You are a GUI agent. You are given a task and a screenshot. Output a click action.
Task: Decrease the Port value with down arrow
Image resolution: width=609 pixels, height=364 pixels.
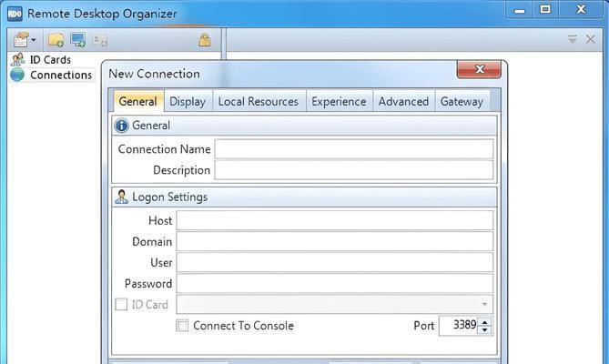(x=484, y=329)
